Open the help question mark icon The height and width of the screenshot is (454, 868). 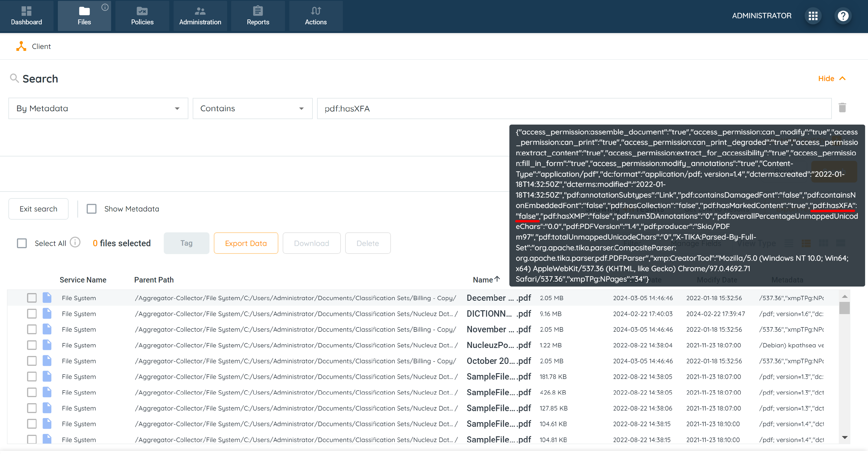click(843, 16)
